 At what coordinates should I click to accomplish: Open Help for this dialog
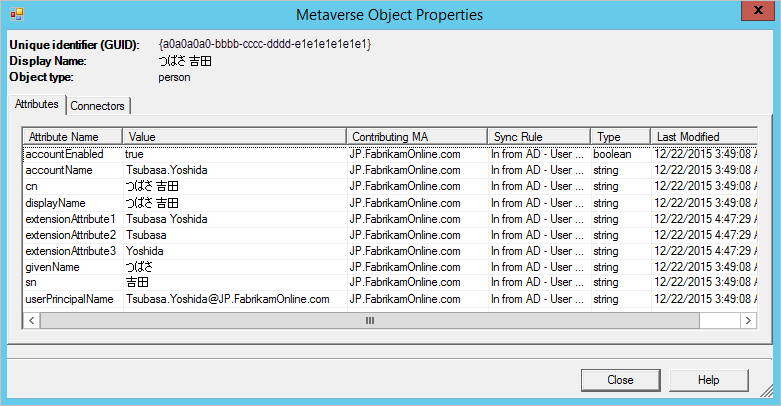point(708,380)
